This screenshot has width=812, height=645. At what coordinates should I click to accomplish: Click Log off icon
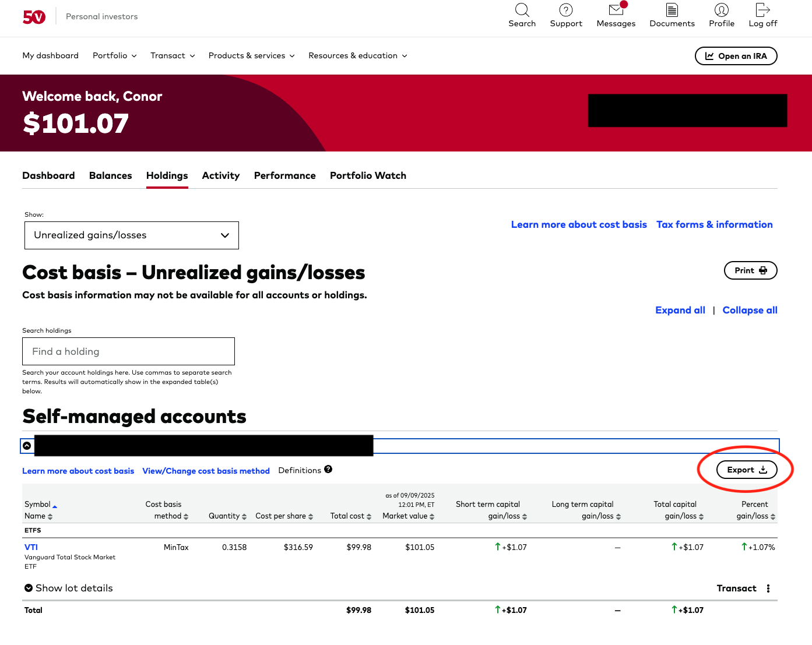coord(763,16)
